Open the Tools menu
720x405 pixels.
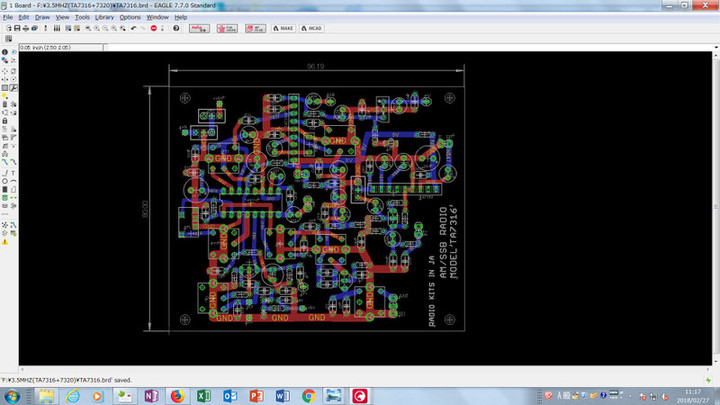tap(82, 17)
